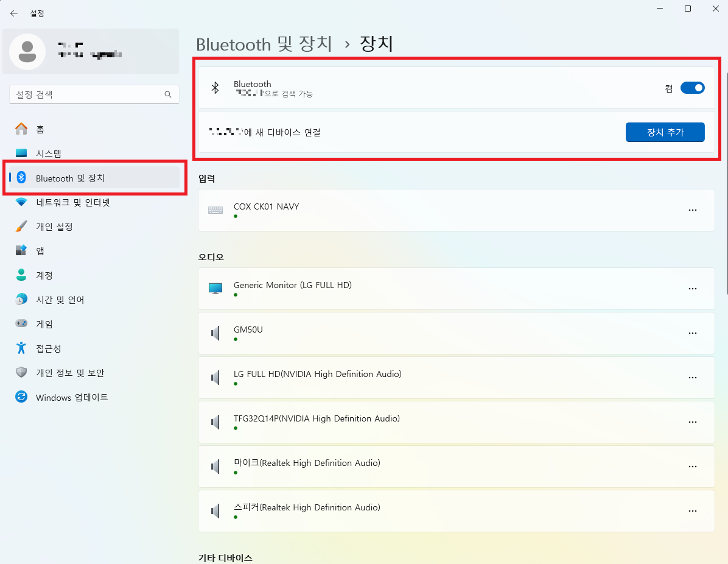
Task: Open the 앱 settings page
Action: coord(94,251)
